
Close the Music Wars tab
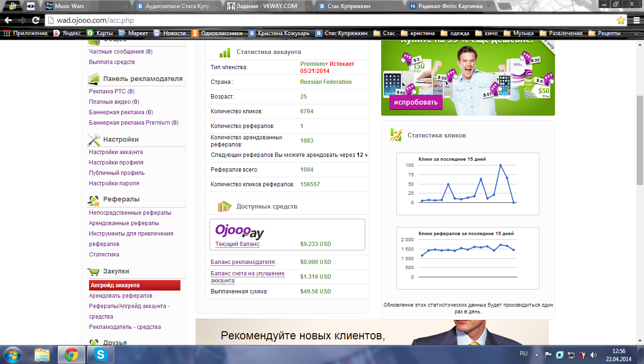[x=125, y=7]
